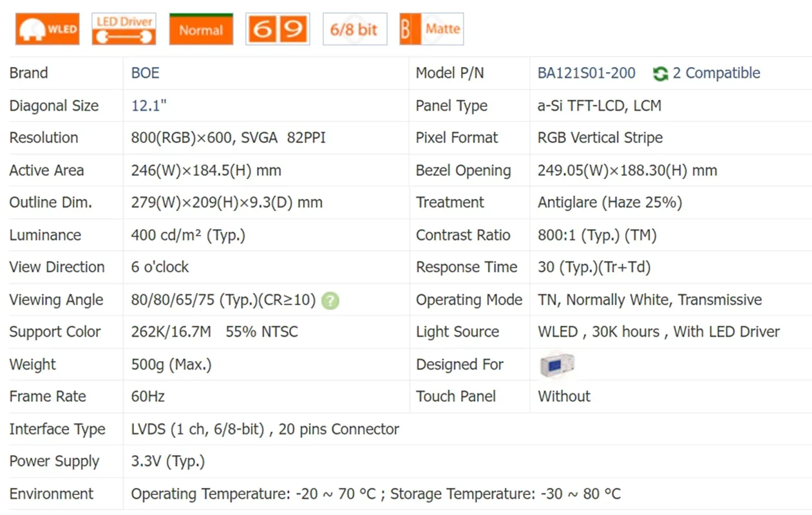
Task: Select the active area value 246(W)×184.5(H) mm
Action: click(x=206, y=171)
